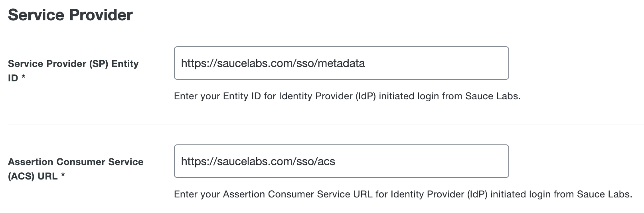
Task: Click Sauce Labs in the Entity ID hint
Action: pos(492,96)
